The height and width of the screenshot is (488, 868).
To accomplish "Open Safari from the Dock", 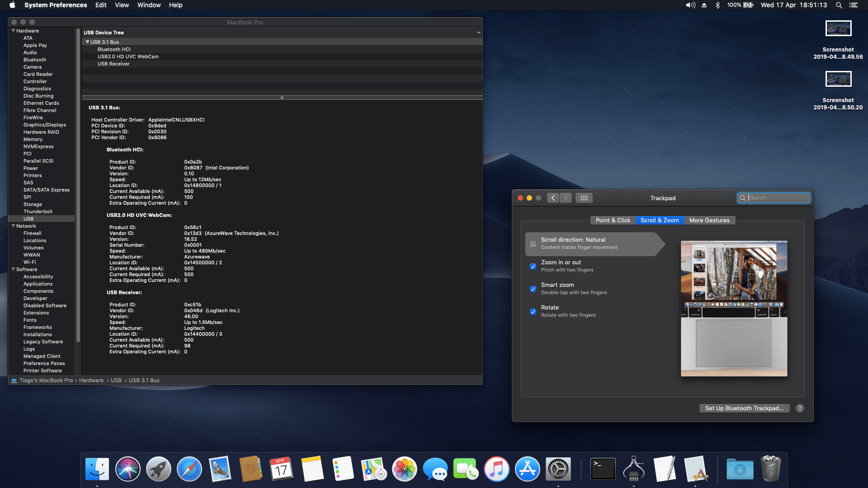I will (189, 469).
